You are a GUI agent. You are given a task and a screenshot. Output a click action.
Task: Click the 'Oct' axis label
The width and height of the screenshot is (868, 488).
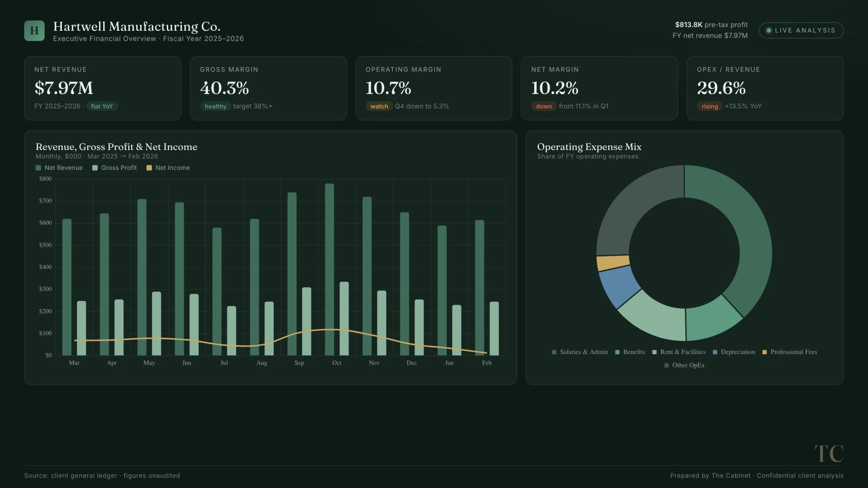pyautogui.click(x=337, y=363)
